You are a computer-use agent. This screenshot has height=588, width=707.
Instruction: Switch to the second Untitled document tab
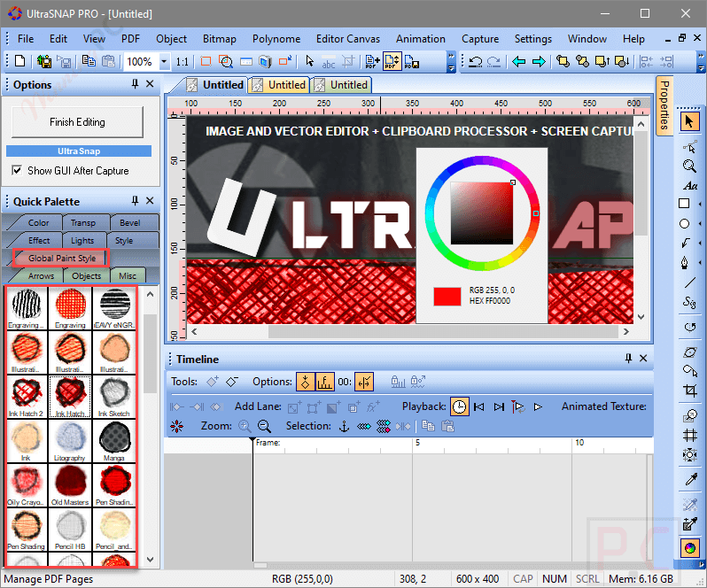point(280,85)
